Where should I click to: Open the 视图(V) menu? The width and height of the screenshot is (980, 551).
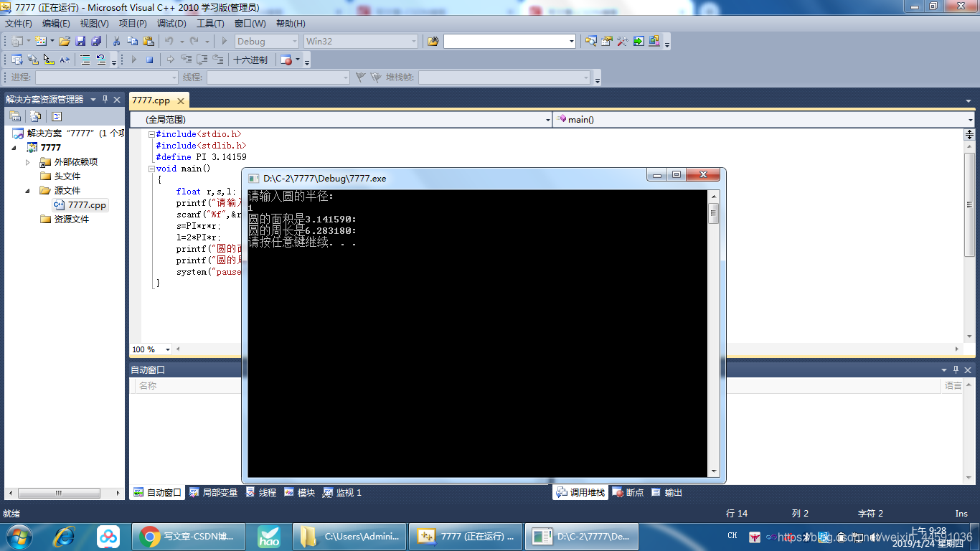(95, 24)
